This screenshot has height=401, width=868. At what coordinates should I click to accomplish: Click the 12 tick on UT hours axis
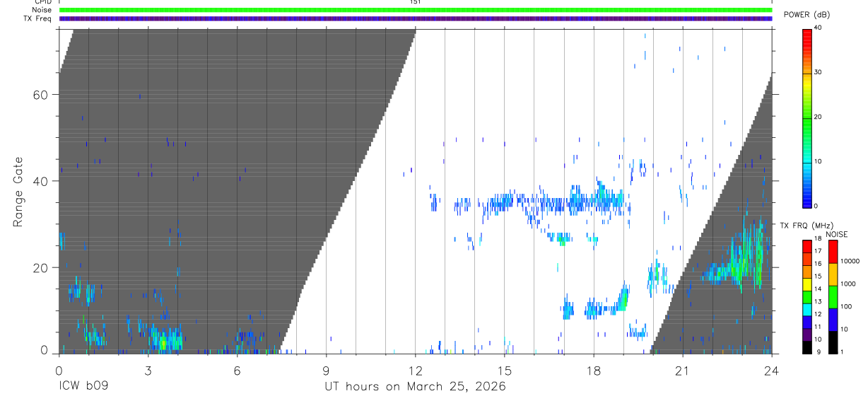(416, 370)
